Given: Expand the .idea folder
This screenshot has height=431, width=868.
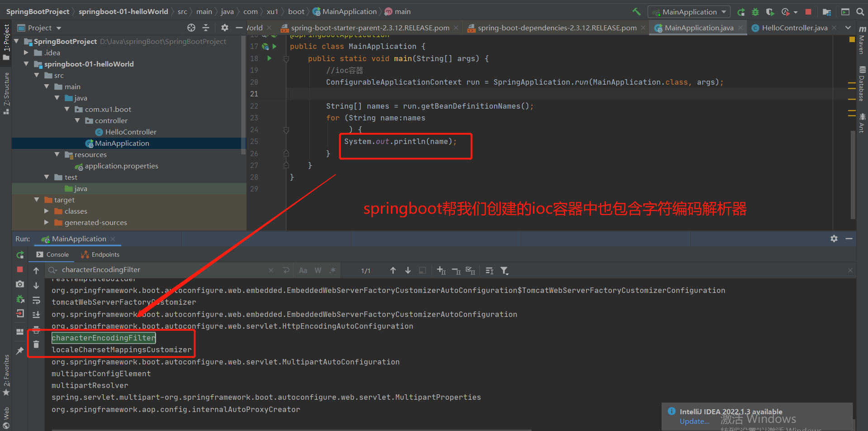Looking at the screenshot, I should coord(26,53).
